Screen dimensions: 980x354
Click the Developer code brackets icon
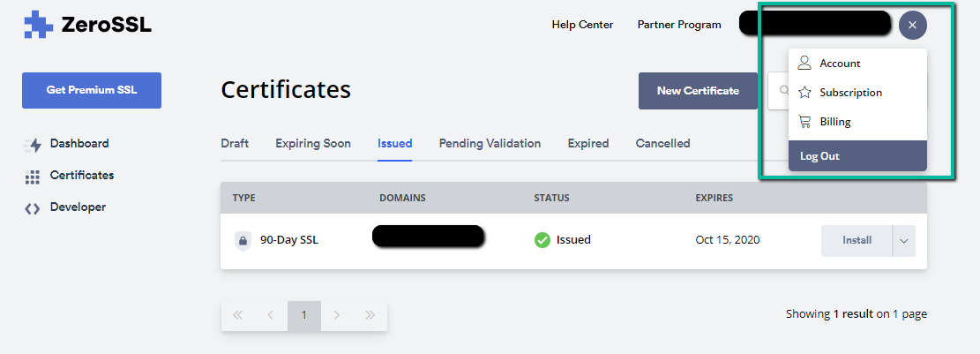(x=33, y=208)
